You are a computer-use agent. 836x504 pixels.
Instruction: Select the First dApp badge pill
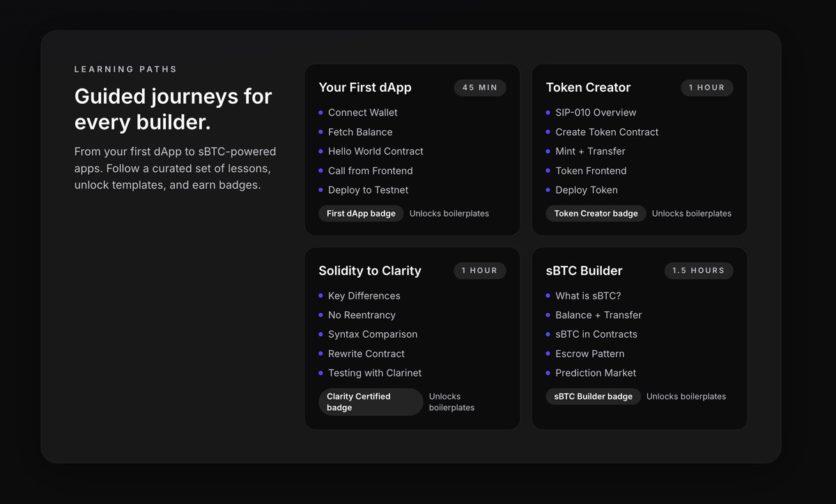tap(361, 214)
